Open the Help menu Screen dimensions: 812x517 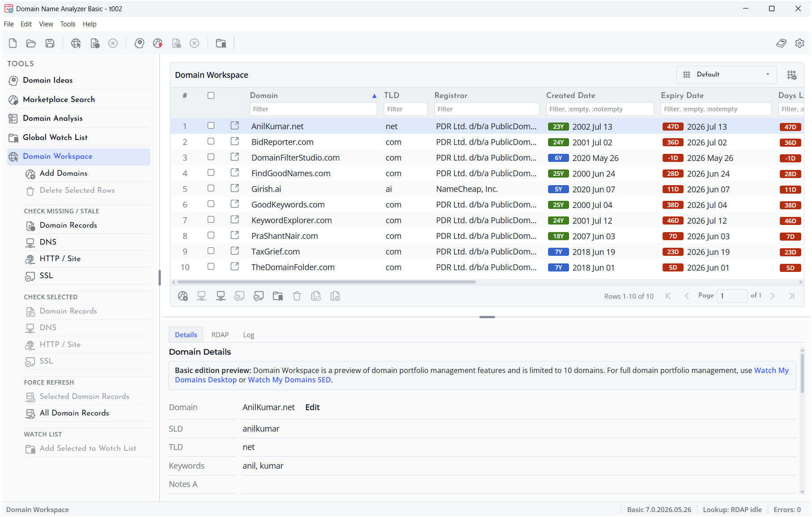coord(89,24)
